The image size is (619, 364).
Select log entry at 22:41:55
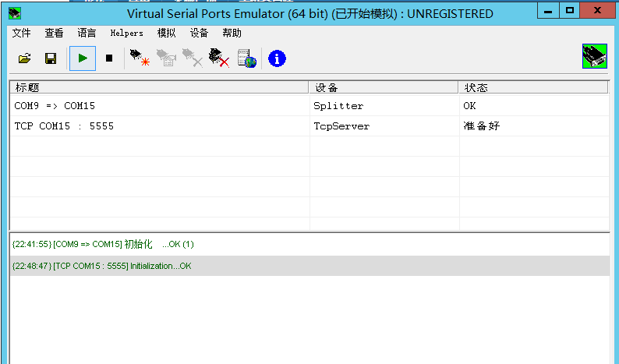point(309,245)
